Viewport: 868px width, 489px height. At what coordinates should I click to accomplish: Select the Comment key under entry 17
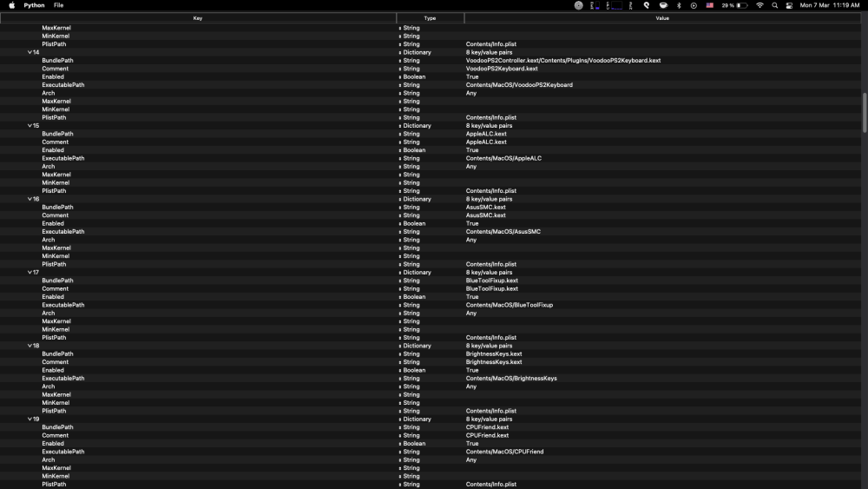click(x=56, y=289)
